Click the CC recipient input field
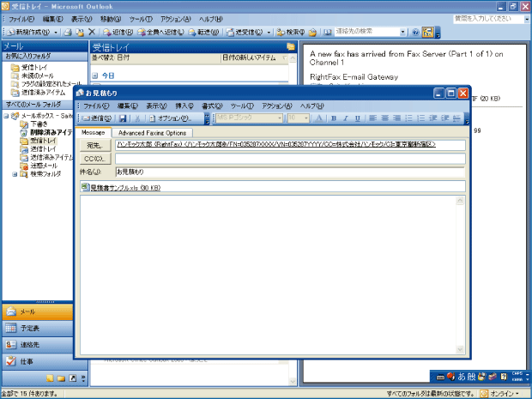This screenshot has width=532, height=399. [x=290, y=159]
